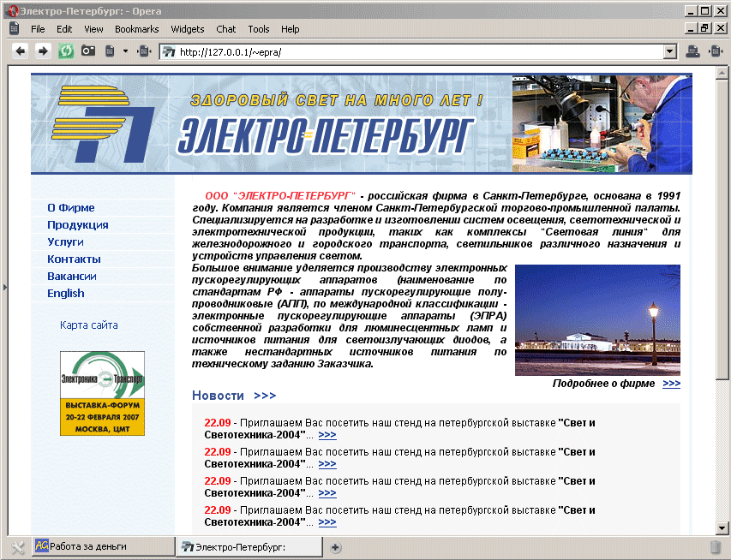Open the О Фирме page link
Viewport: 731px width, 560px height.
pyautogui.click(x=71, y=208)
